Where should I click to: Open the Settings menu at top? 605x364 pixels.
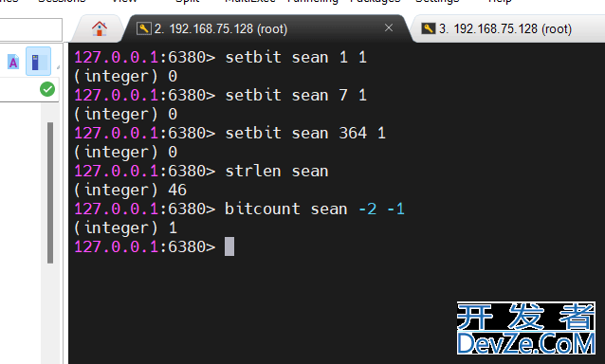437,2
